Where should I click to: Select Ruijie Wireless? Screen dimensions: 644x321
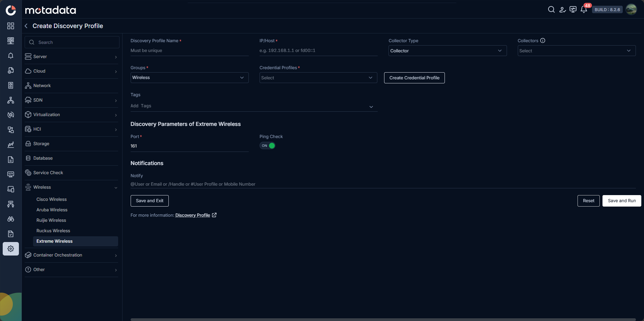click(51, 220)
